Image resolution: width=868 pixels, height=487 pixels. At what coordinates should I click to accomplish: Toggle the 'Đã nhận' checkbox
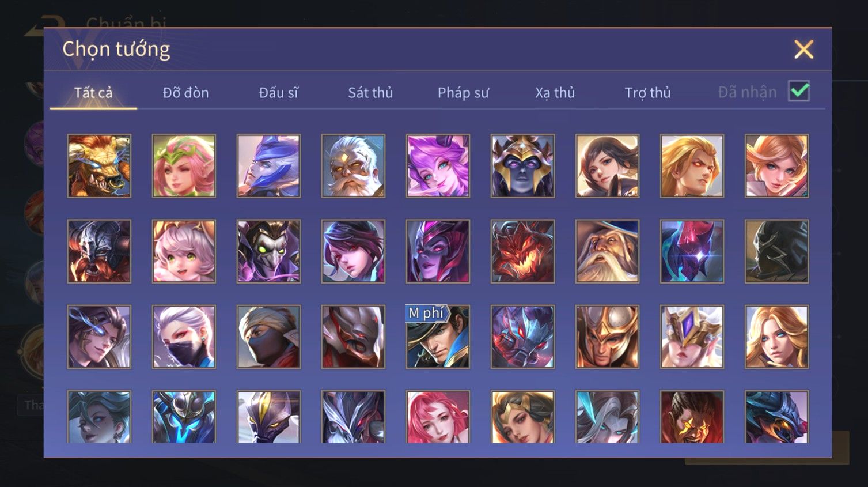coord(799,91)
